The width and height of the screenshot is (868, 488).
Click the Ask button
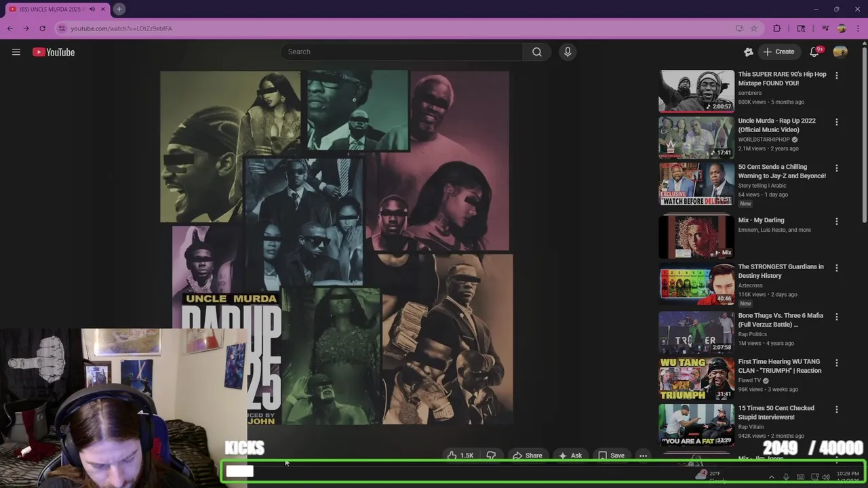click(570, 455)
